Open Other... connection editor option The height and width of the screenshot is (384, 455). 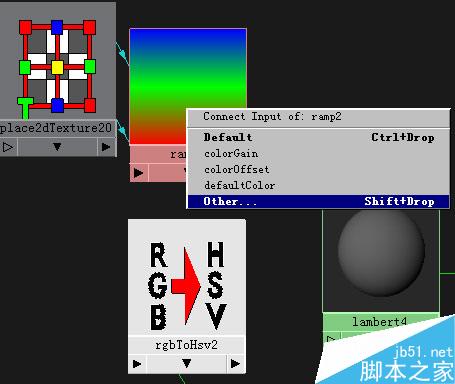pyautogui.click(x=318, y=201)
